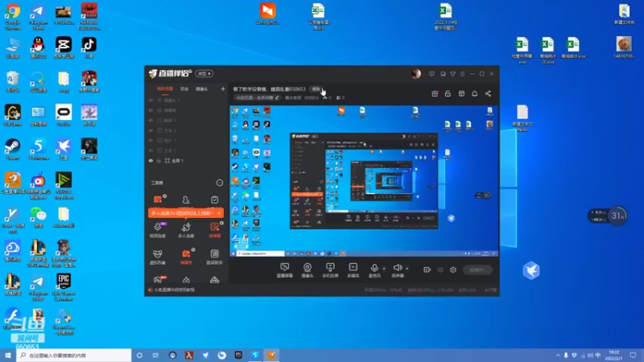This screenshot has height=362, width=644.
Task: Open settings gear in streaming app
Action: 453,269
